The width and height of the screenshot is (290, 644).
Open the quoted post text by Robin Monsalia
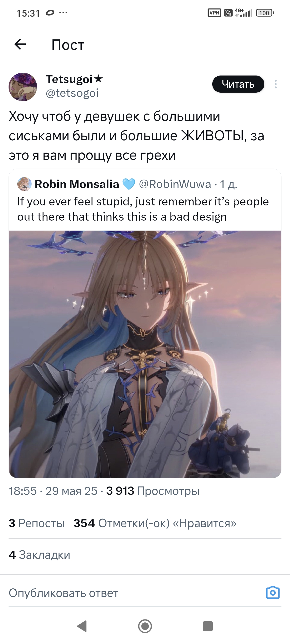point(143,209)
